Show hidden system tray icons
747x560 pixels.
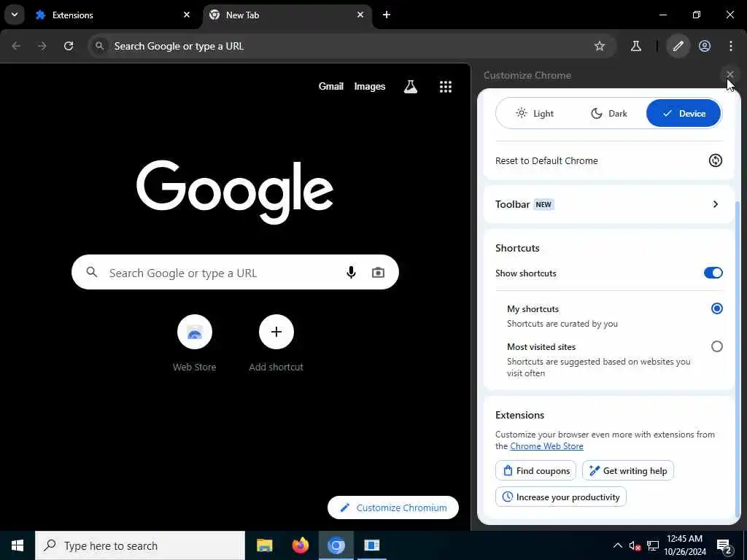click(617, 545)
